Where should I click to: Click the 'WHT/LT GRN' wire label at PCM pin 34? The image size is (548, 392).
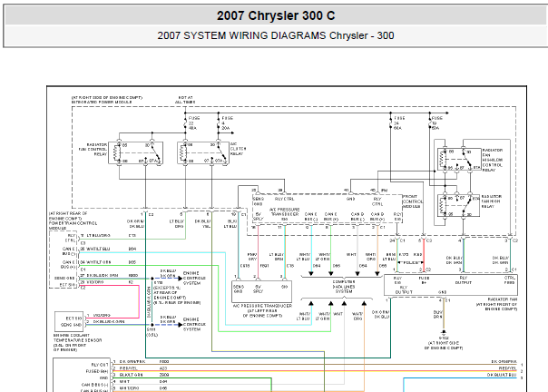99,262
